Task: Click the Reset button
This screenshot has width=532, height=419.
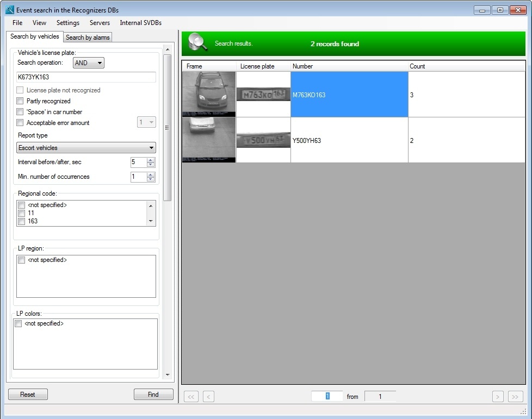Action: [28, 395]
